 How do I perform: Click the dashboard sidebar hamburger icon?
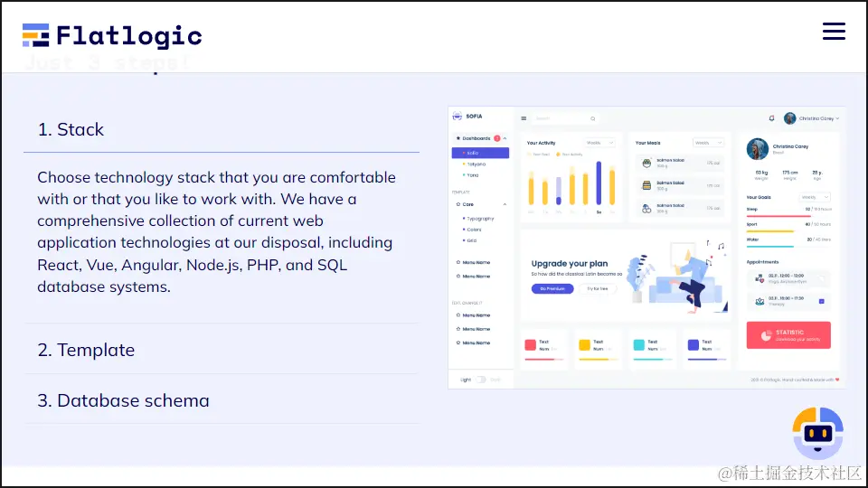[x=524, y=118]
